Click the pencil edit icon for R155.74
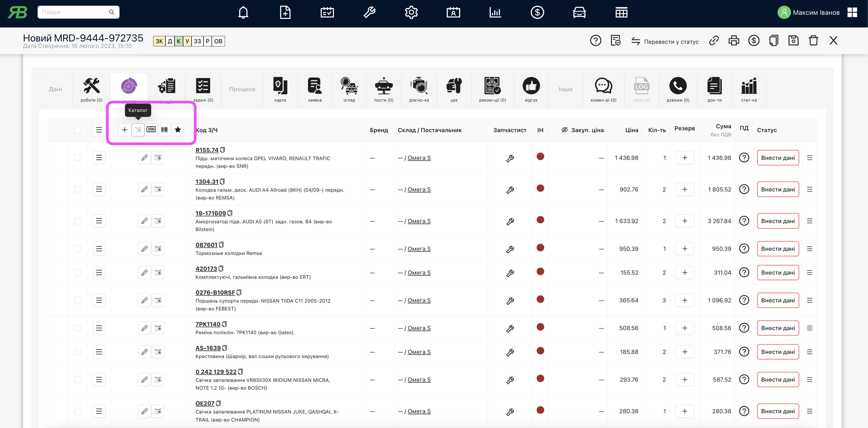 [x=145, y=158]
